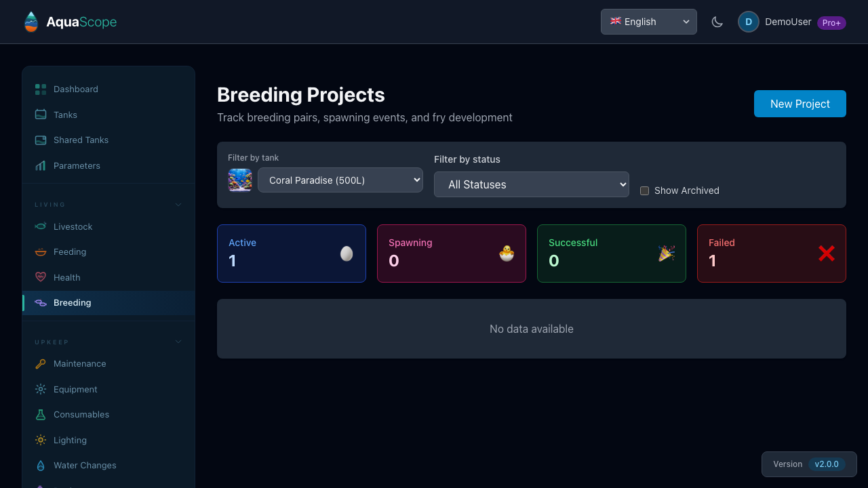Click the Maintenance wrench icon

click(x=41, y=363)
